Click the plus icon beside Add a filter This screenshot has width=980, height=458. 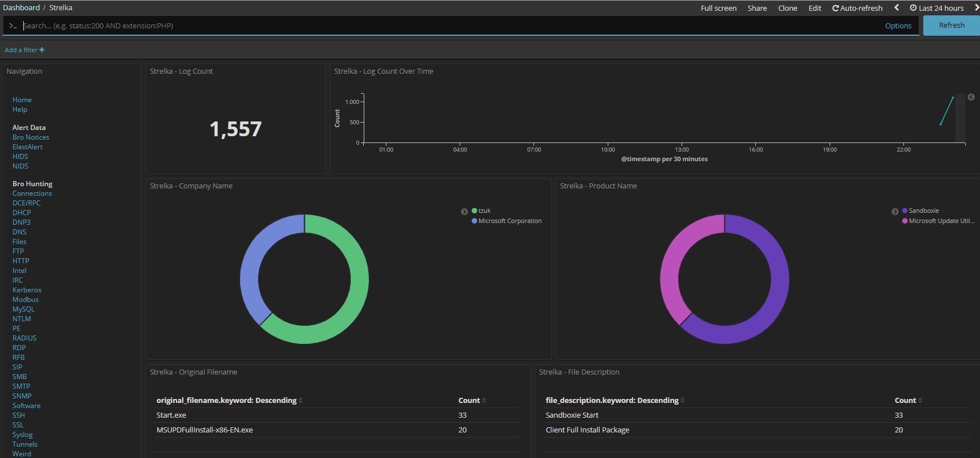point(42,50)
